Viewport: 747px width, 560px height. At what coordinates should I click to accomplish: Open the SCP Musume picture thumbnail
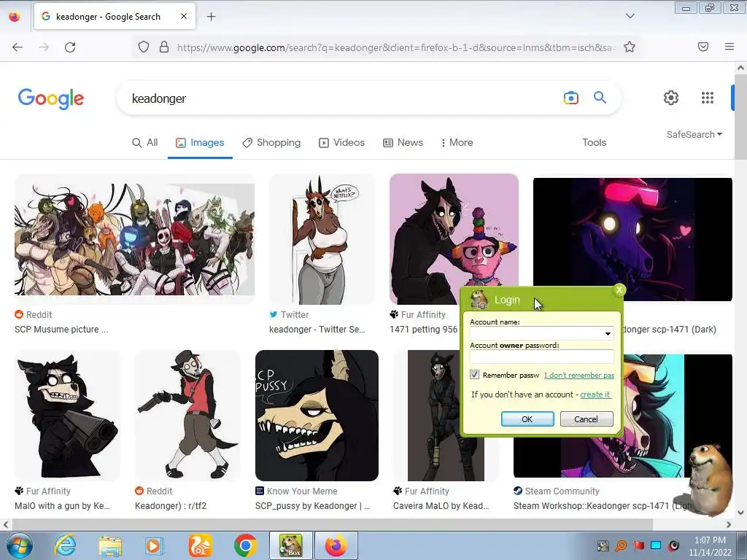pos(134,238)
